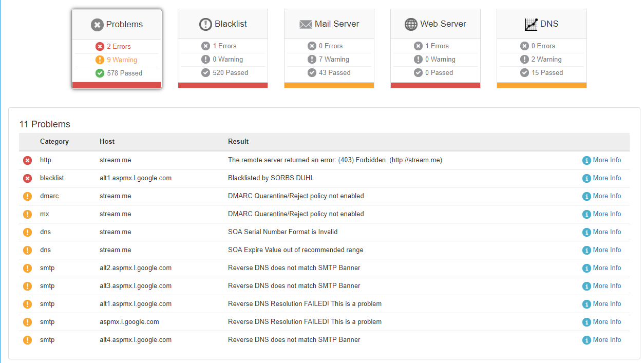Click host alt1.aspmx.l.google.com in blacklist row
Viewport: 644px width, 363px height.
[x=136, y=178]
